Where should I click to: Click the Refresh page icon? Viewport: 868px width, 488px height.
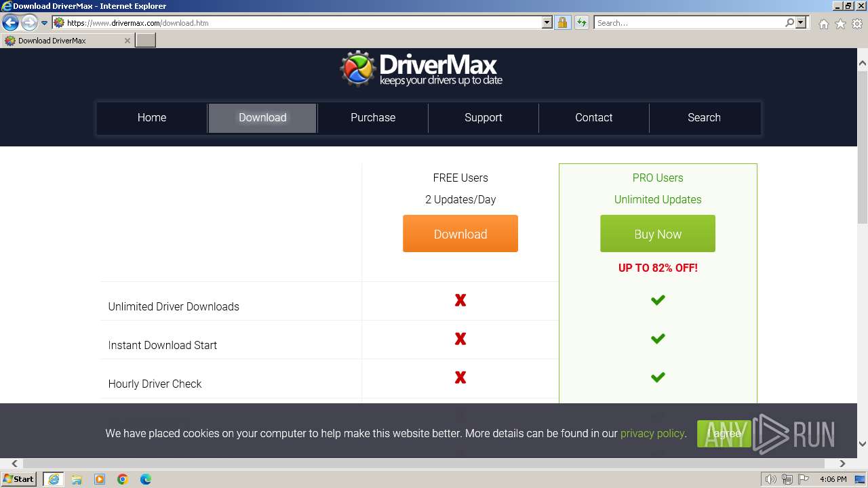coord(581,22)
